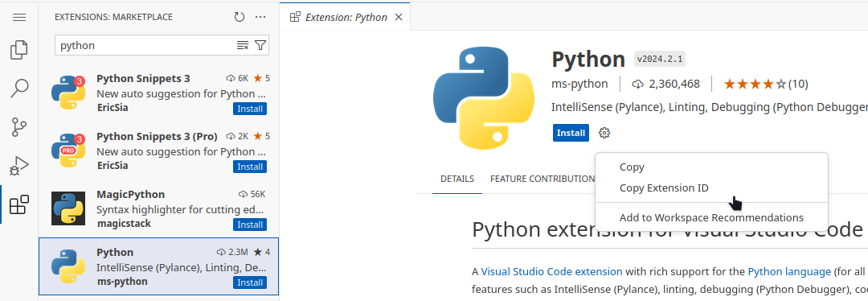The width and height of the screenshot is (868, 301).
Task: Click the v2024.2.1 version badge
Action: click(x=660, y=60)
